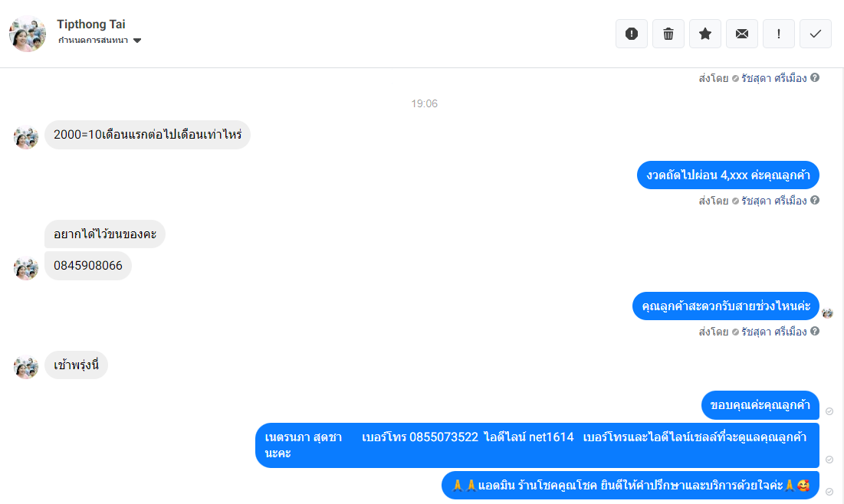Screen dimensions: 844x504
Task: Click seen-by avatar next to คุณลูกค้าสะดวกรับสาย bubble
Action: coord(827,313)
